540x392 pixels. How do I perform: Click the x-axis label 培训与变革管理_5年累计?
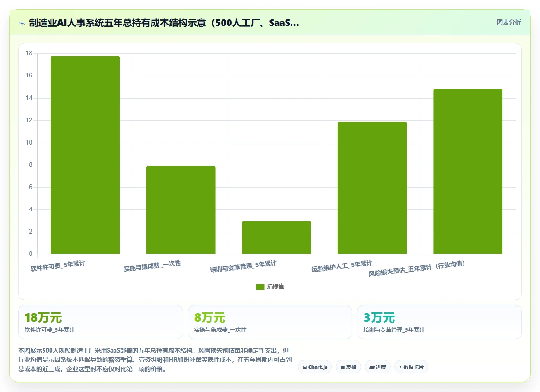pos(243,266)
